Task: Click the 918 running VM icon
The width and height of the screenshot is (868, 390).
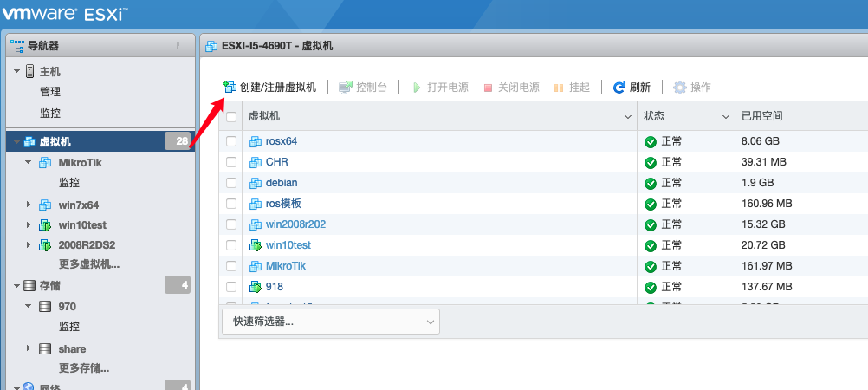Action: (256, 287)
